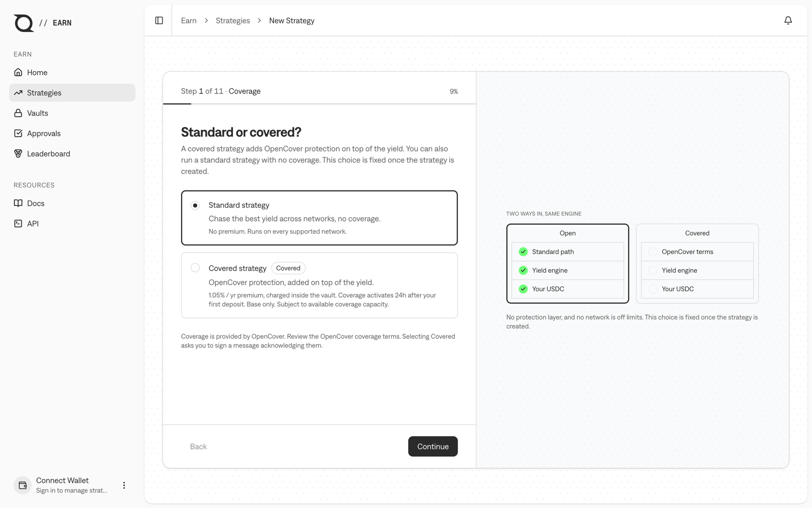812x508 pixels.
Task: Click the wallet icon beside Connect Wallet
Action: tap(22, 485)
